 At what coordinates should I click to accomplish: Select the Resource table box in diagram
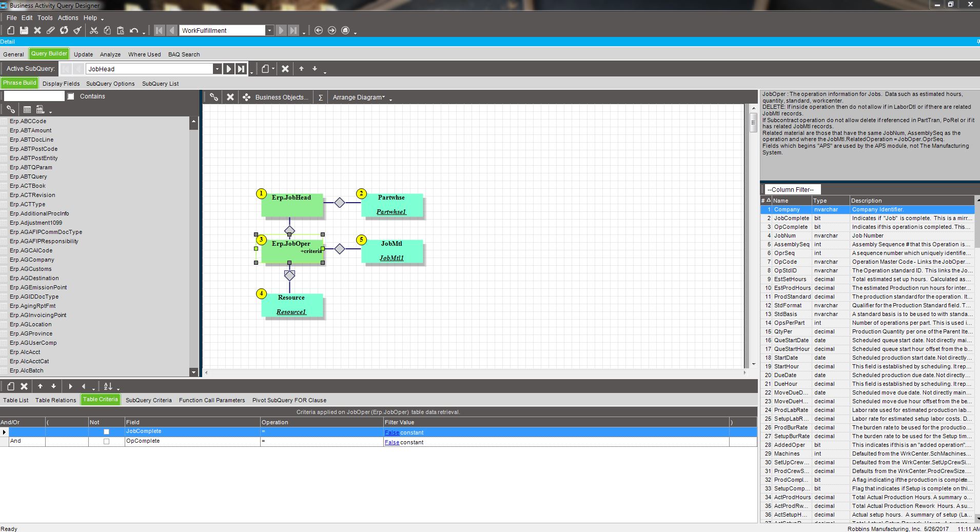pos(292,305)
